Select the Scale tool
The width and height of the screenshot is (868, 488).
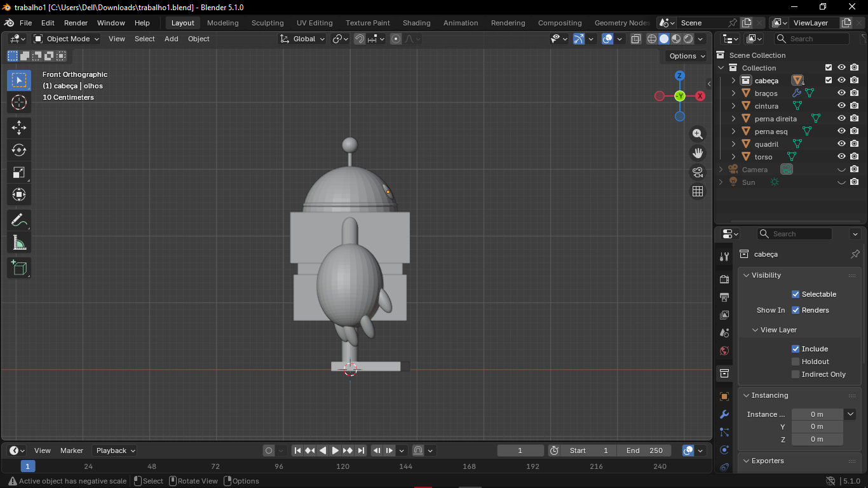[19, 172]
